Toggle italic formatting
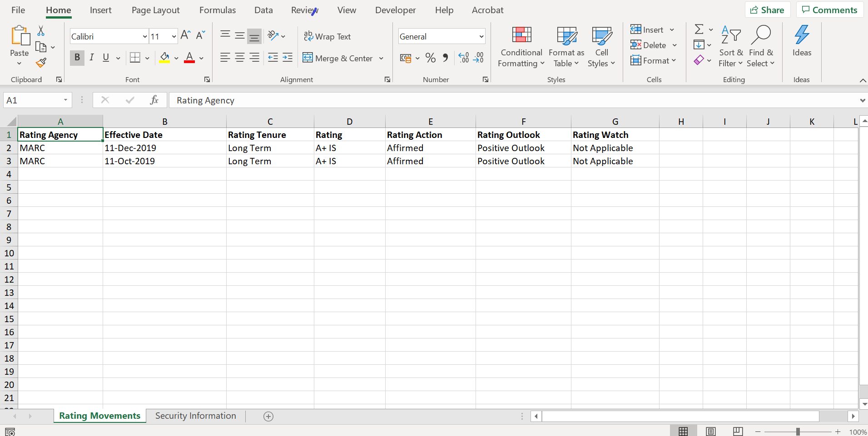Screen dimensions: 868x436 coord(91,58)
